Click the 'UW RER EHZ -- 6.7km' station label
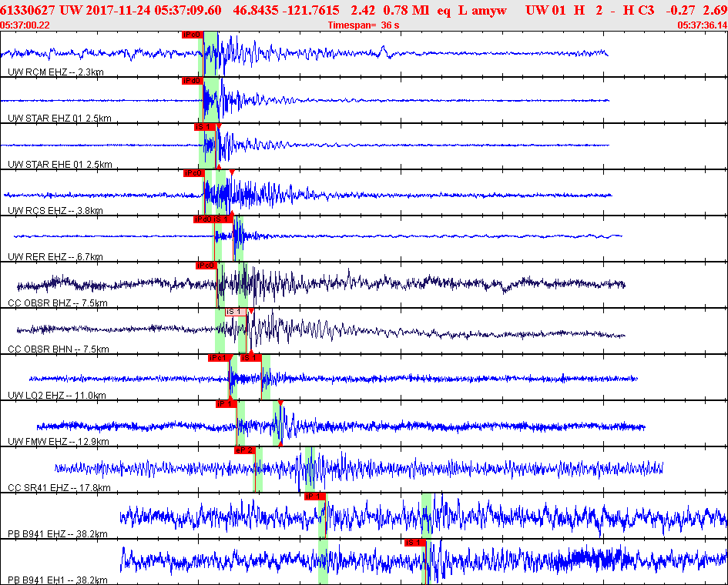 55,256
